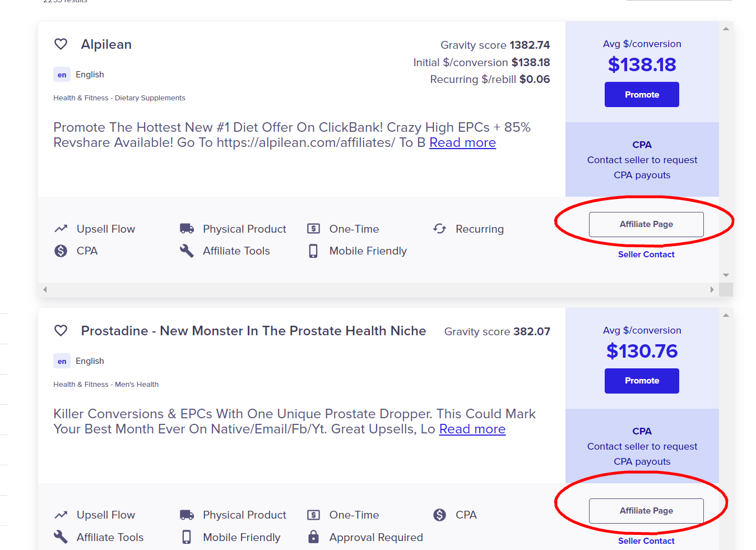Viewport: 756px width, 550px height.
Task: Click the One-Time payment icon under Alpilean
Action: (313, 228)
